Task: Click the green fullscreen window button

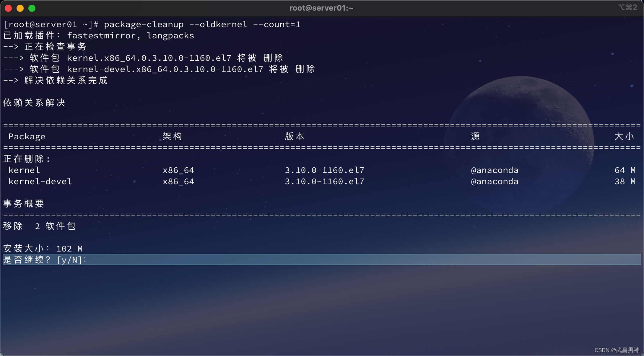Action: [32, 8]
